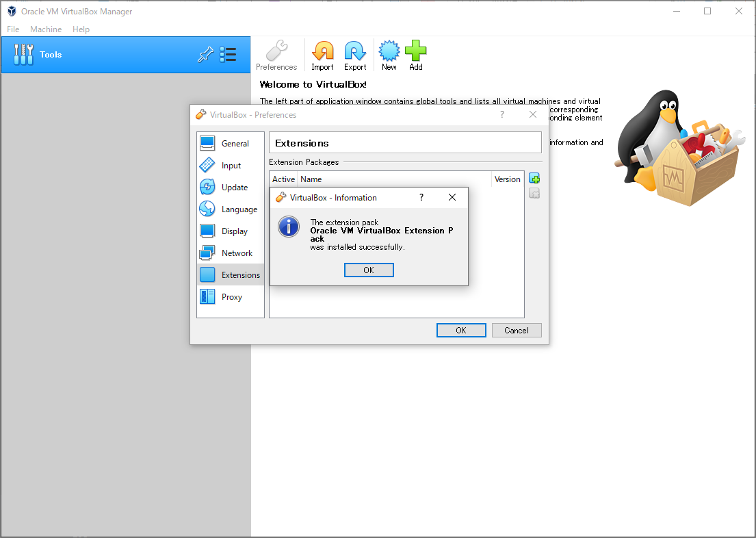Click the Proxy panel icon
This screenshot has height=538, width=756.
207,297
